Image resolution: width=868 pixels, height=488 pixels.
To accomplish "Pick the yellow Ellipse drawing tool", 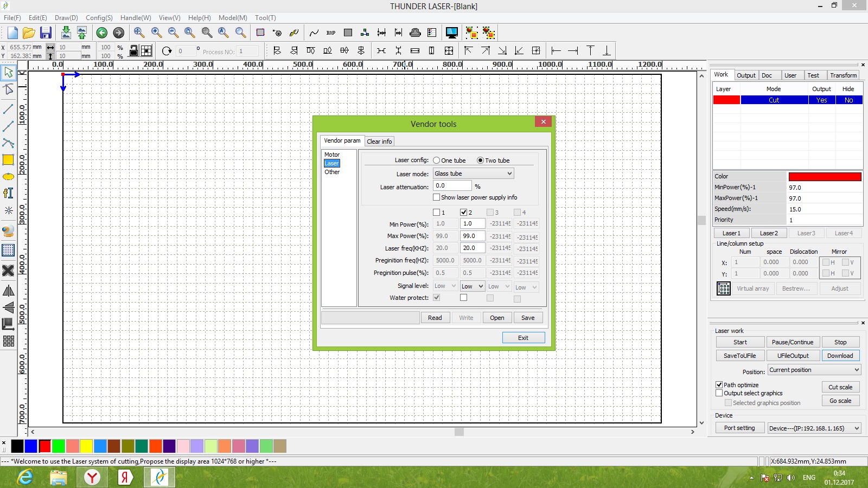I will click(8, 177).
